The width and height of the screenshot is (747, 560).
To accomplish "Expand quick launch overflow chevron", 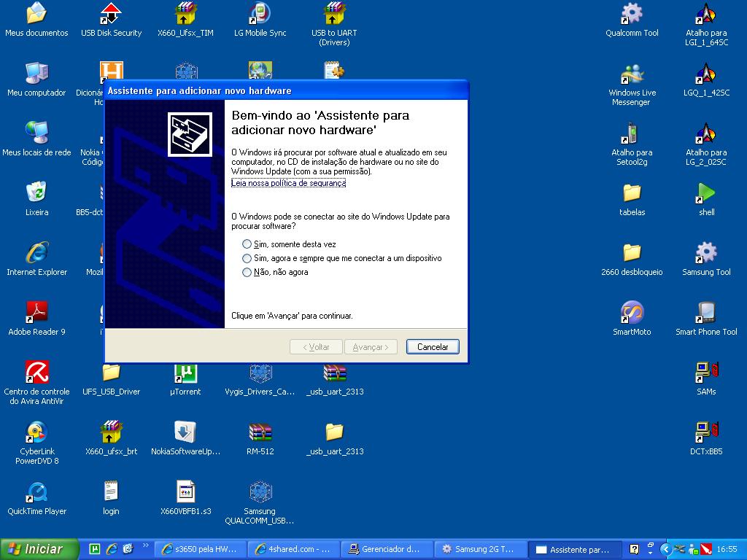I will tap(146, 545).
